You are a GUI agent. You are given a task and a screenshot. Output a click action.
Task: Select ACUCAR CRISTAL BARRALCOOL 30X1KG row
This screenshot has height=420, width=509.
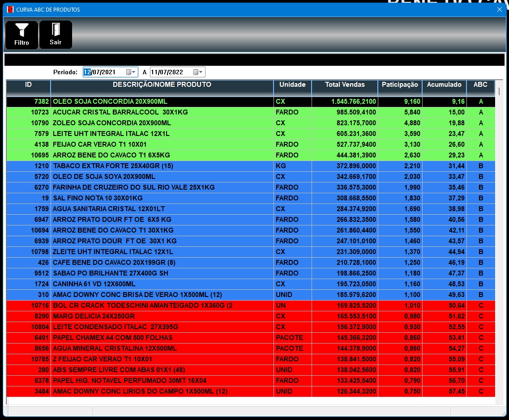[251, 112]
